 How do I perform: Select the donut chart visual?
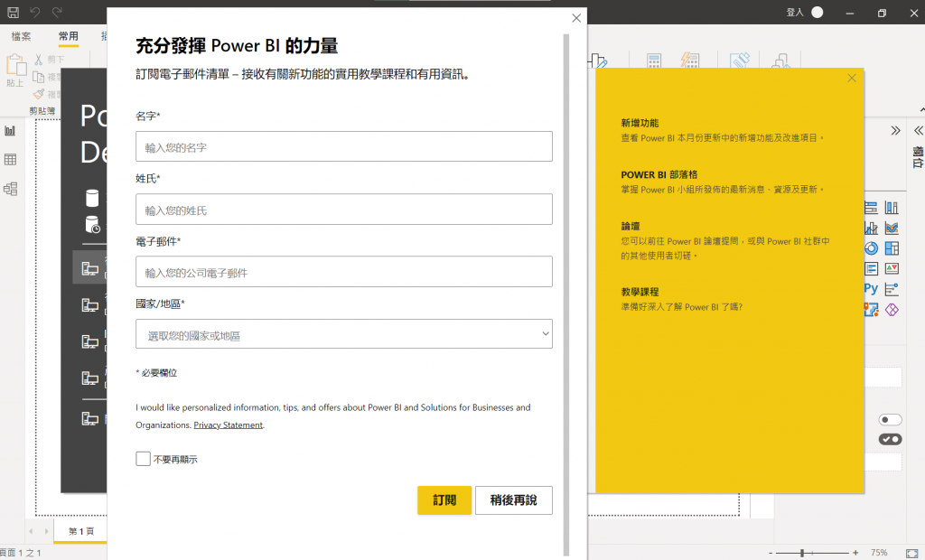click(x=871, y=248)
